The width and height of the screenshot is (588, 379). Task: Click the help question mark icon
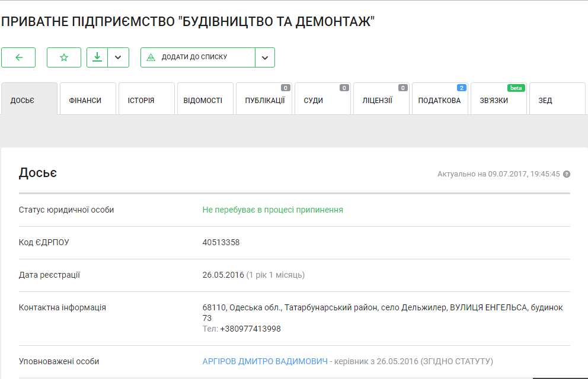pyautogui.click(x=567, y=174)
